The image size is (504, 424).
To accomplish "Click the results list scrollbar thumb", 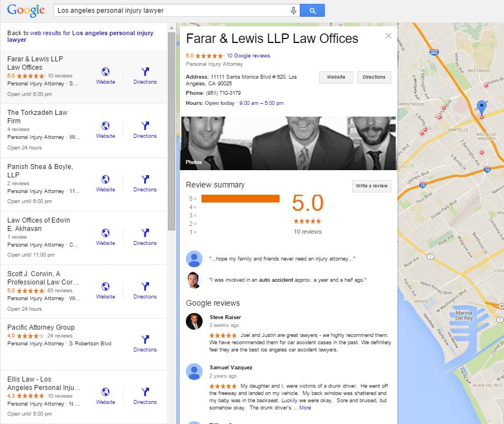I will [172, 131].
